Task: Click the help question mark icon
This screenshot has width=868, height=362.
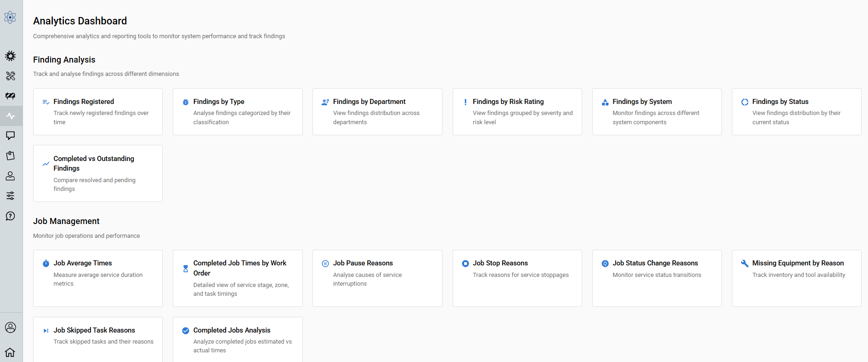Action: point(10,216)
